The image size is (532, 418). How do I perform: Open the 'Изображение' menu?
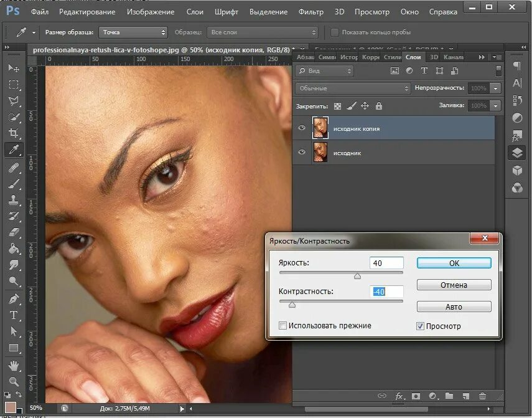151,12
